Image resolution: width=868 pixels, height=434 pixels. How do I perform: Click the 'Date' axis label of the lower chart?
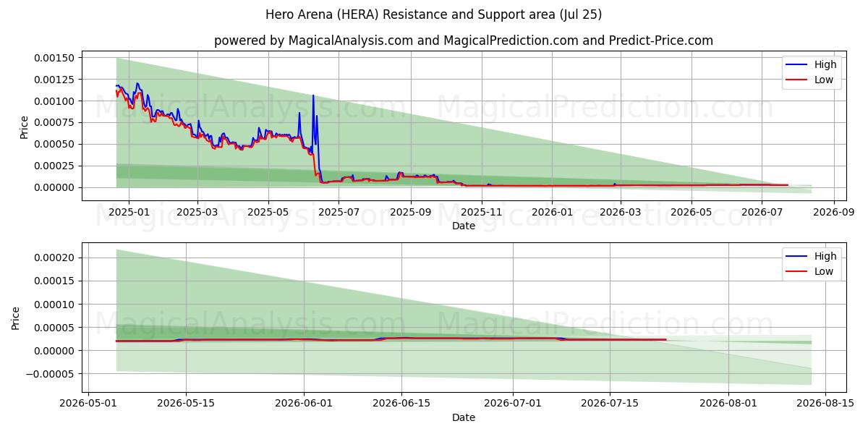click(x=464, y=417)
